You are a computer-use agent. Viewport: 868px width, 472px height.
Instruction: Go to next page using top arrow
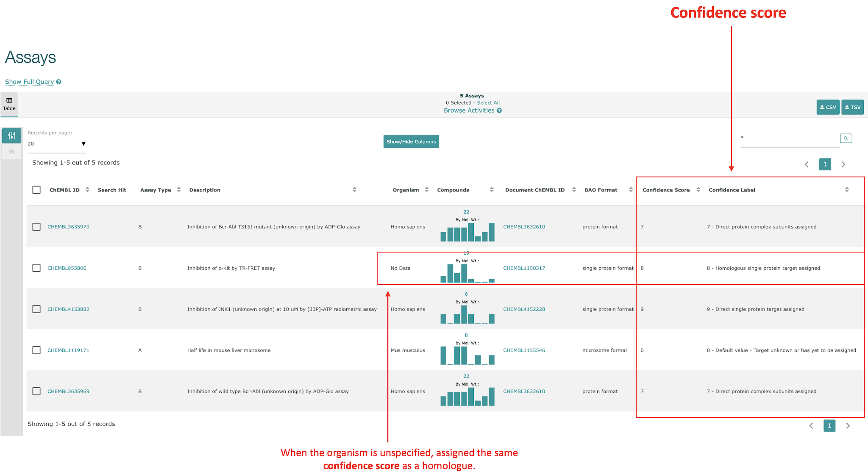[x=843, y=164]
